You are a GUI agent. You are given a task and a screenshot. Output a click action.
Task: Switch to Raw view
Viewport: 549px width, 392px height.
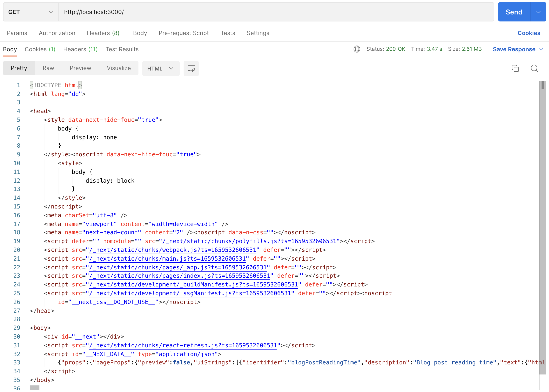[x=48, y=68]
